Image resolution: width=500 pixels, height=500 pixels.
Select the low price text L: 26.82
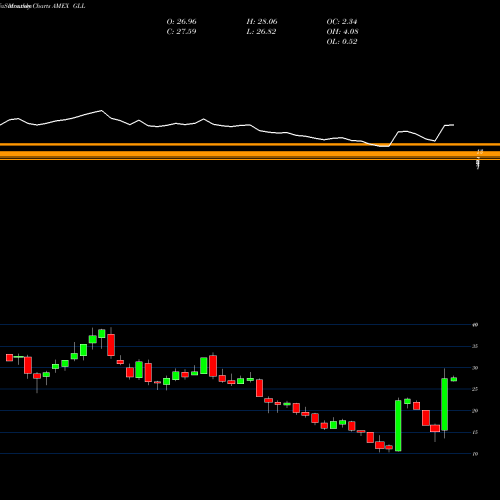(x=262, y=32)
